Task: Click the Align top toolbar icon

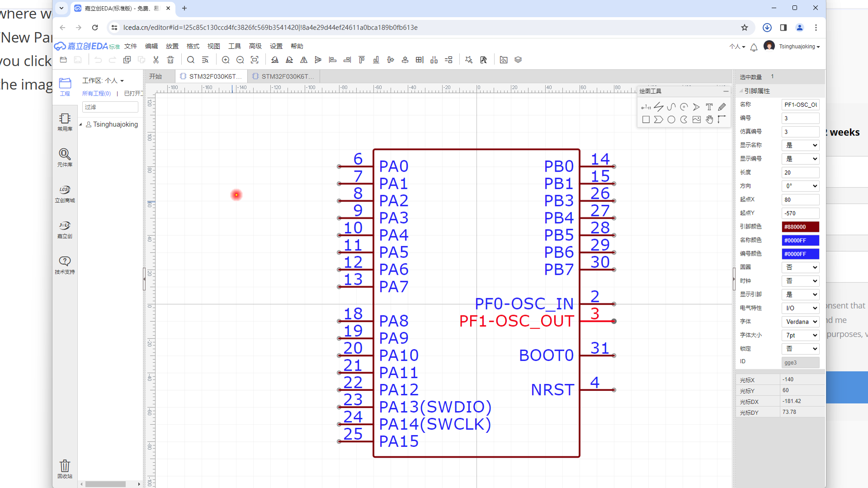Action: [x=362, y=60]
